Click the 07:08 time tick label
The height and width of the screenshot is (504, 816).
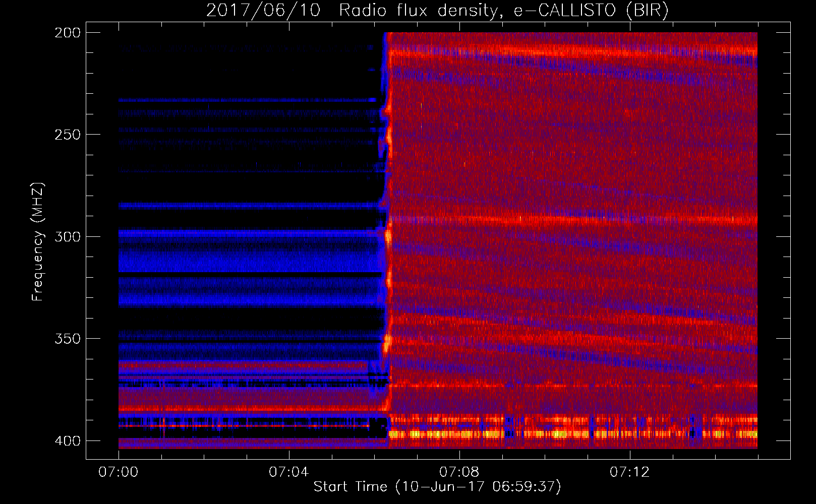tap(459, 472)
